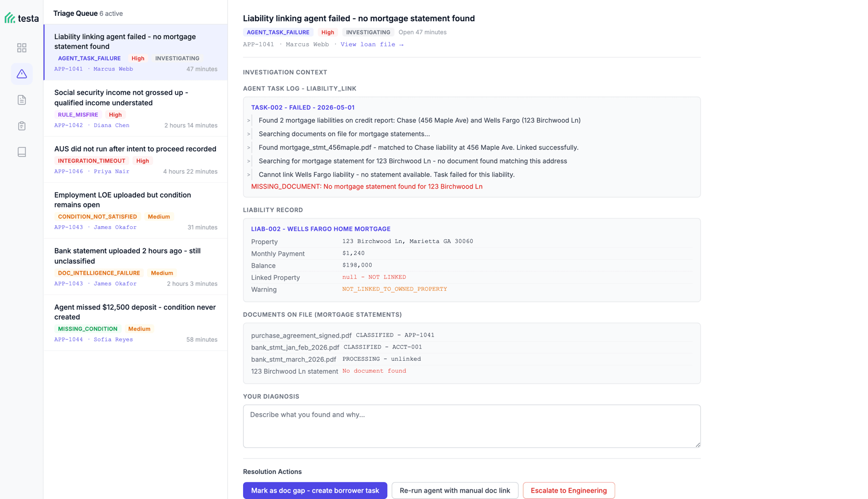Viewport: 868px width, 499px height.
Task: Click the DOC_INTELLIGENCE_FAILURE tag
Action: [99, 273]
